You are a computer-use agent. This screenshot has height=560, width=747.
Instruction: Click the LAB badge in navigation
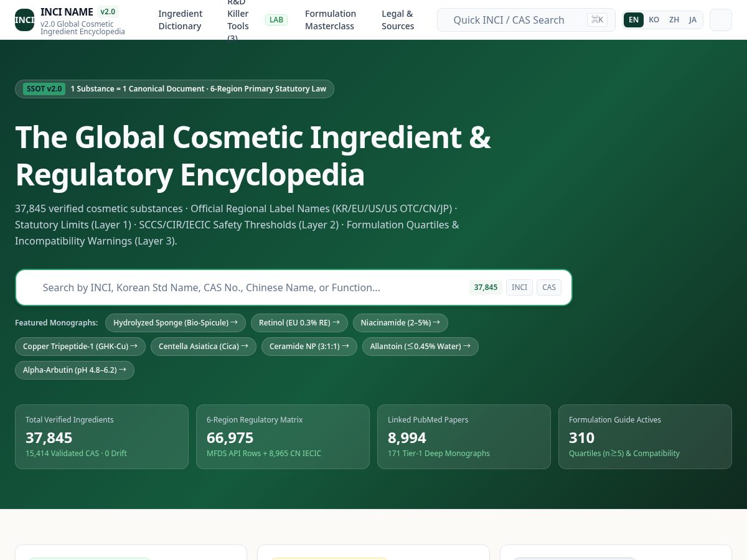click(x=276, y=20)
